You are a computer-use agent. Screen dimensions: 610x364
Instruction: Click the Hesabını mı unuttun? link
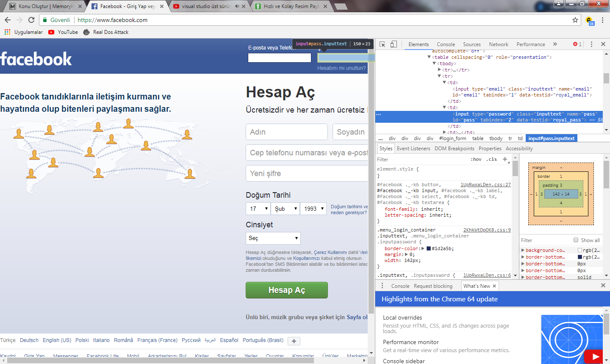(341, 68)
